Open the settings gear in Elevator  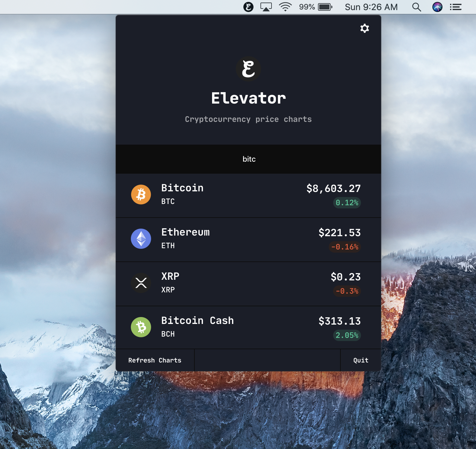click(364, 28)
